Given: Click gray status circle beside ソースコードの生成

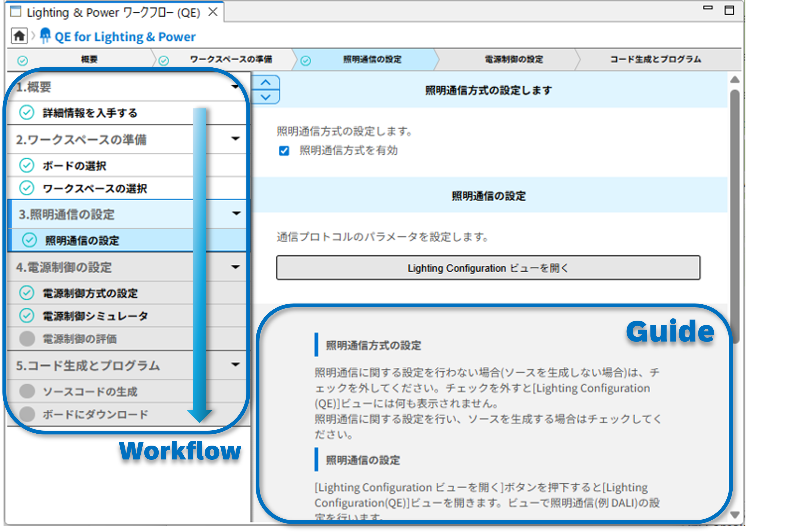Looking at the screenshot, I should tap(27, 391).
